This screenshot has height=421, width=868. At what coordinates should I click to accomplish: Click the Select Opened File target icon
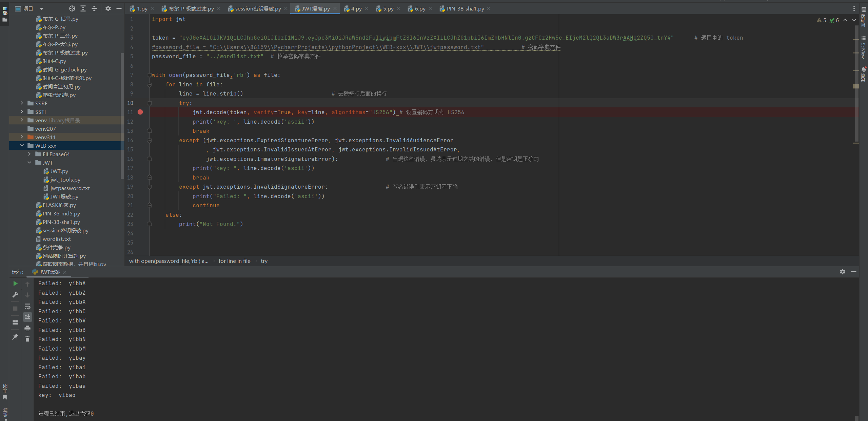(72, 8)
